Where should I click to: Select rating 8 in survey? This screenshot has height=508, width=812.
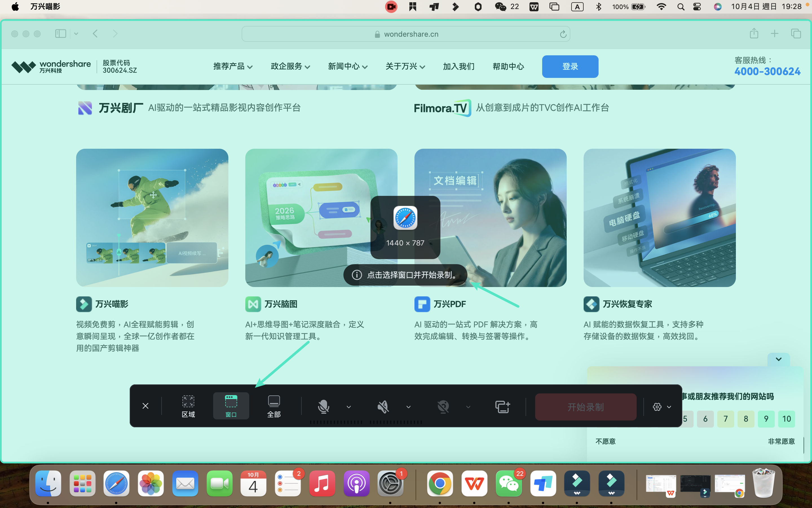pyautogui.click(x=745, y=419)
